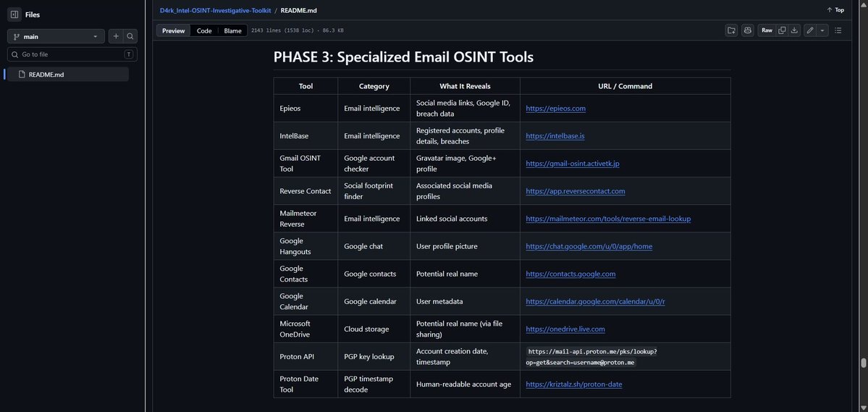Open the calendar.google.com link
The image size is (868, 412).
[595, 302]
